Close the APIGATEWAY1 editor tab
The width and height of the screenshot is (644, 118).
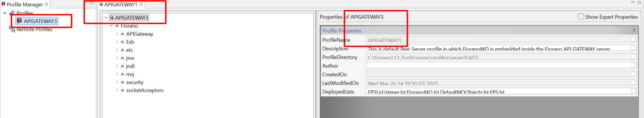tap(141, 4)
